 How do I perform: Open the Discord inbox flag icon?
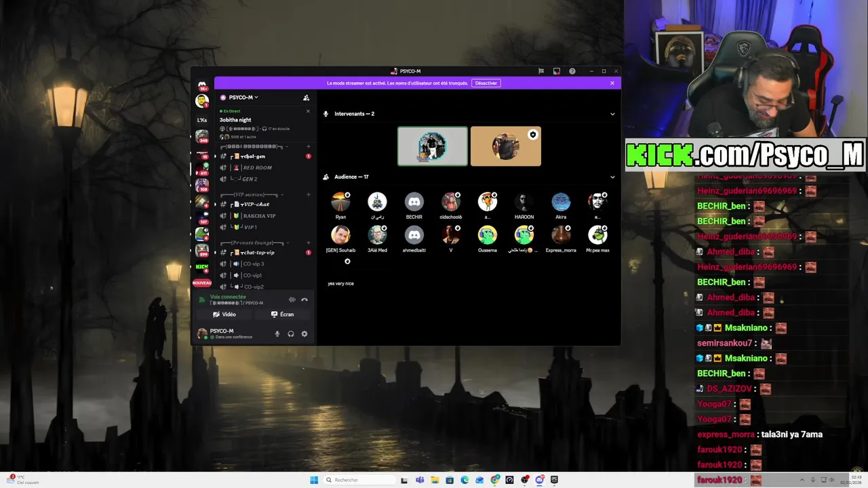tap(541, 71)
